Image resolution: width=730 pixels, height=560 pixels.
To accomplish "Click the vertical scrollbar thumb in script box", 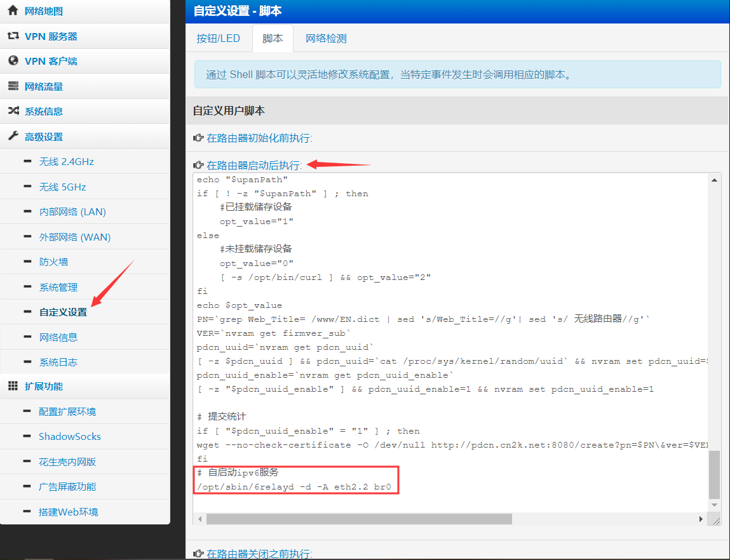I will click(714, 474).
